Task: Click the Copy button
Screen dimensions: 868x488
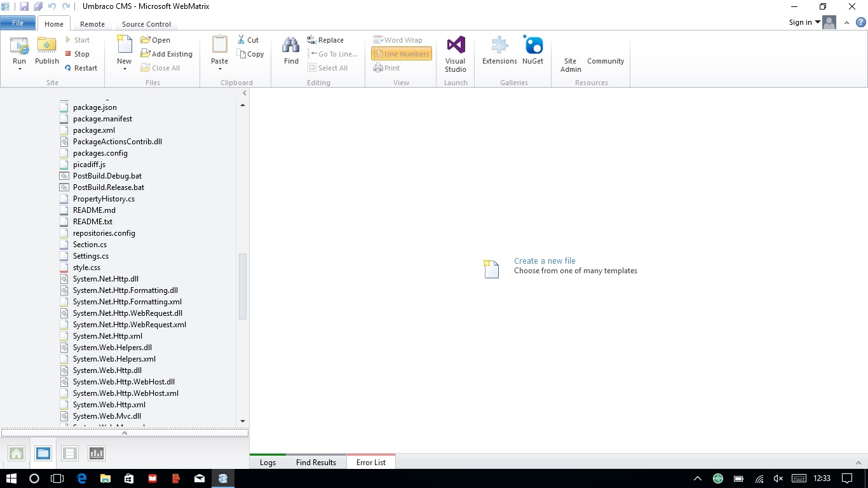Action: [x=250, y=54]
